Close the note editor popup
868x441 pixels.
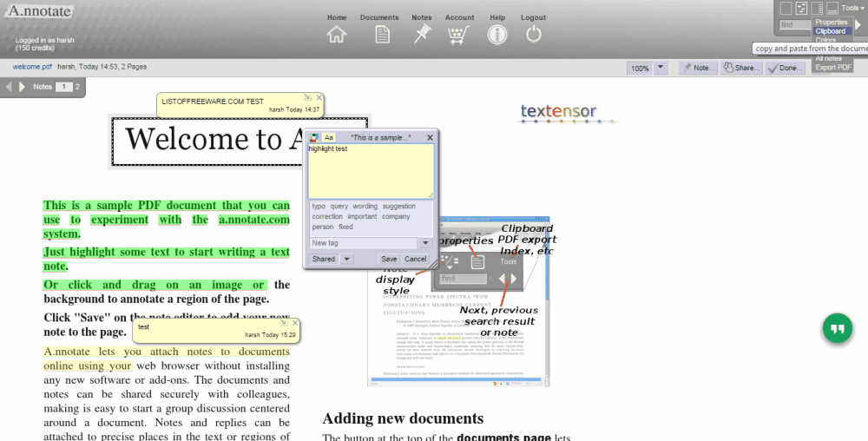[431, 137]
